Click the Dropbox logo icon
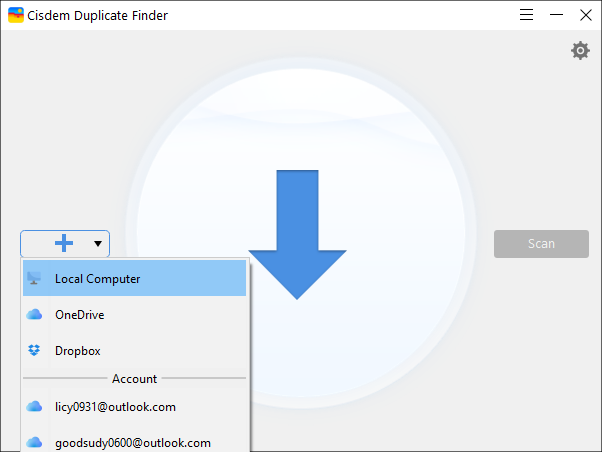The height and width of the screenshot is (452, 602). tap(34, 350)
